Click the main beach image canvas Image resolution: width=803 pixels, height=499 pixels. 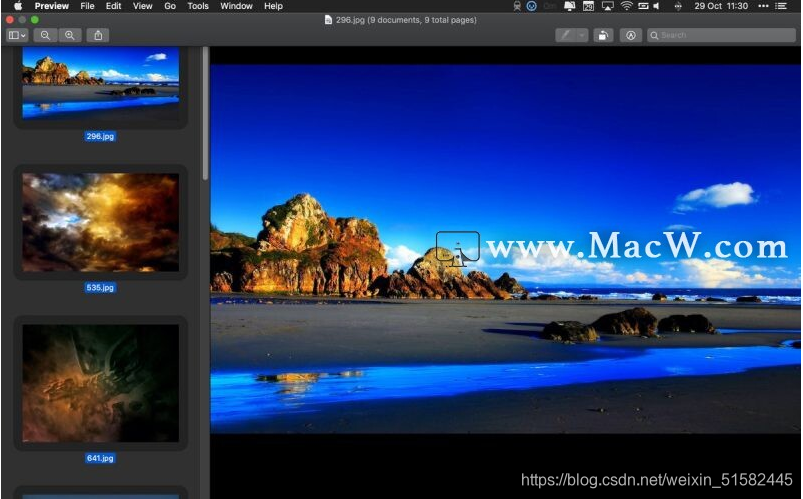tap(505, 249)
